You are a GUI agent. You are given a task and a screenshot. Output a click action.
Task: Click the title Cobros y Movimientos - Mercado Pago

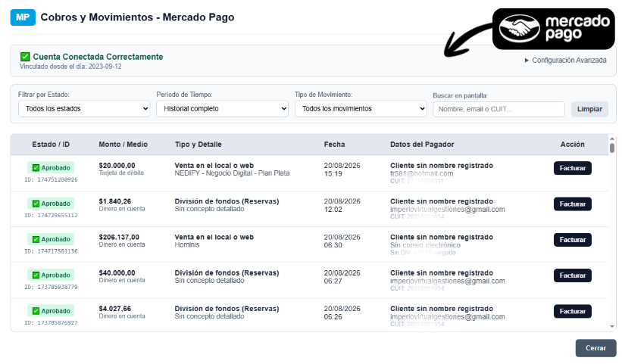137,17
